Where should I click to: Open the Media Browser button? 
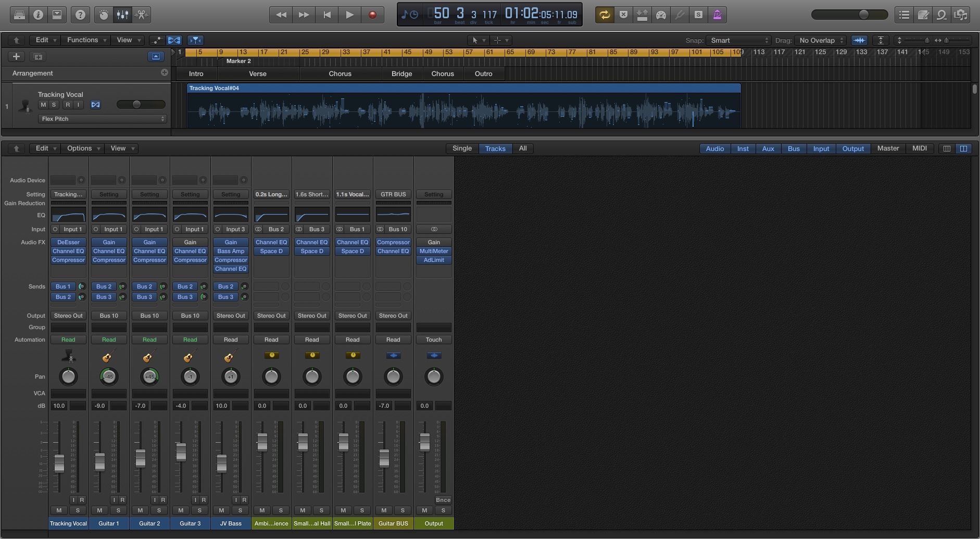[961, 15]
